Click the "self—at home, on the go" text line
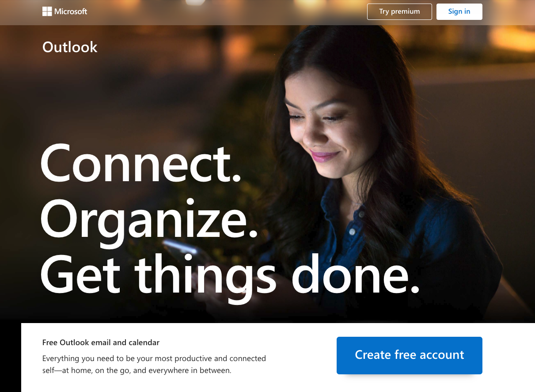The height and width of the screenshot is (392, 535). (x=137, y=370)
